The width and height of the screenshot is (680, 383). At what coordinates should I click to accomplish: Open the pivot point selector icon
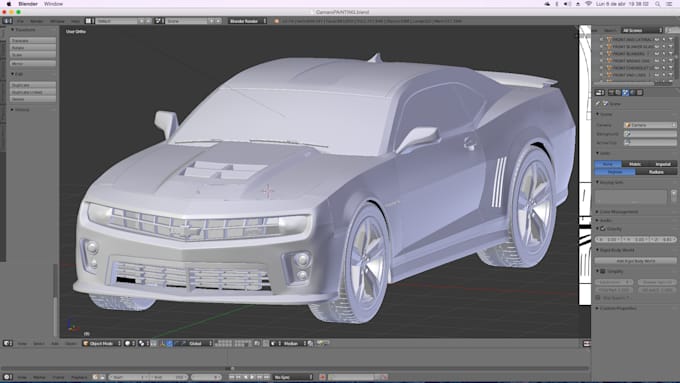(x=143, y=343)
